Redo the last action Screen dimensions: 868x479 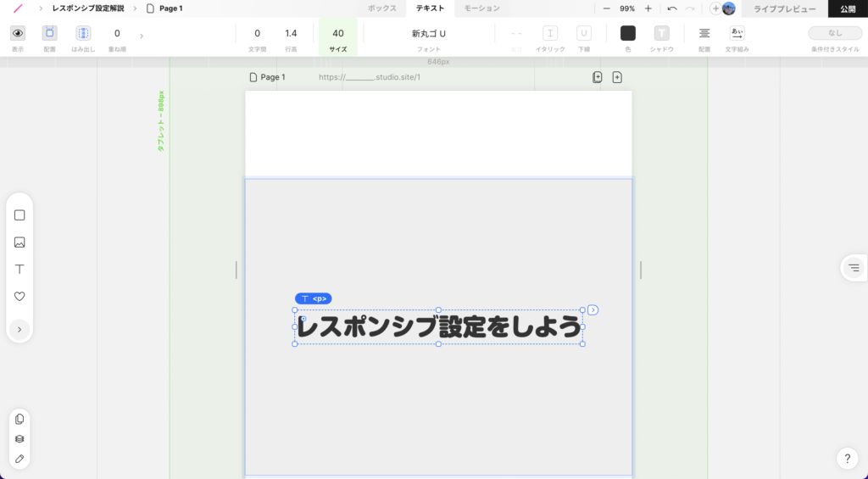point(690,8)
